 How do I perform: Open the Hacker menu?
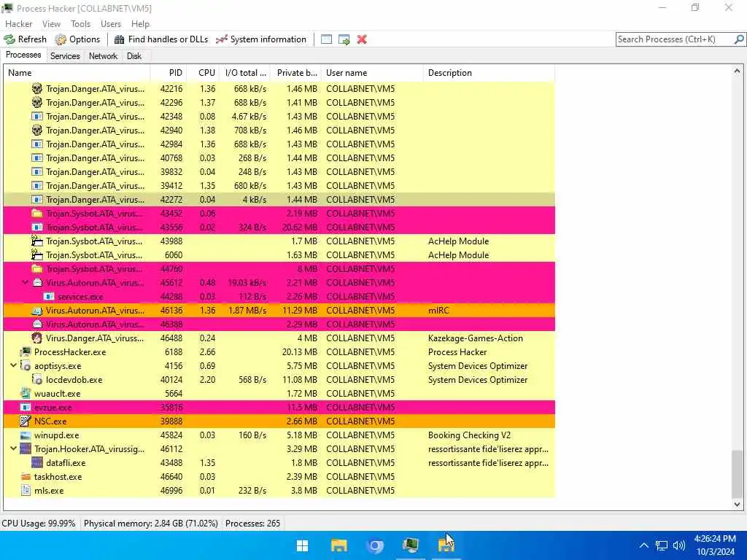[18, 24]
